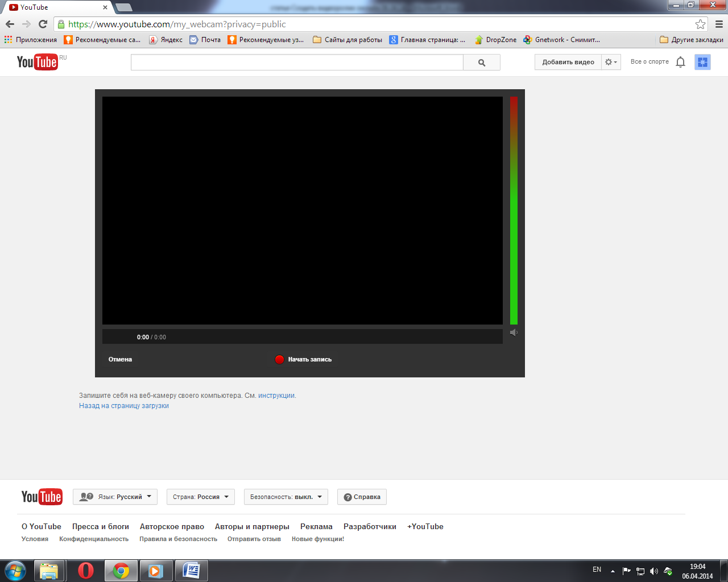Open Условия footer link
Screen dimensions: 728x582
(x=35, y=539)
